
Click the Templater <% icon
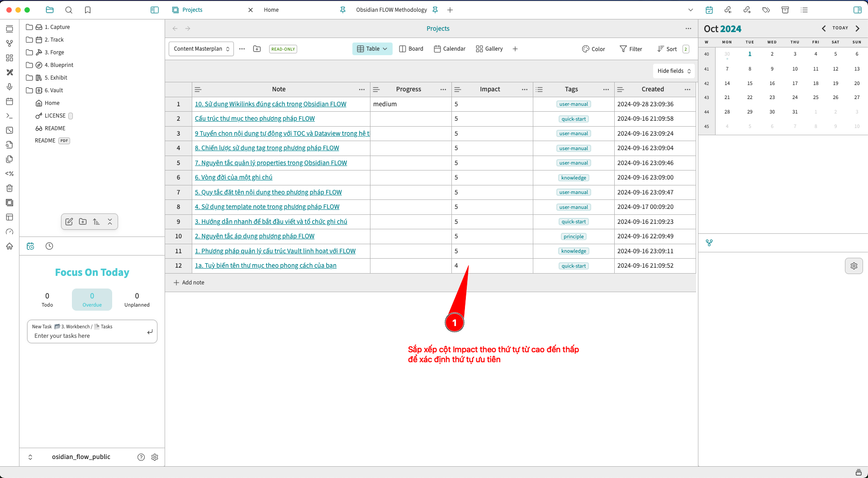click(9, 174)
